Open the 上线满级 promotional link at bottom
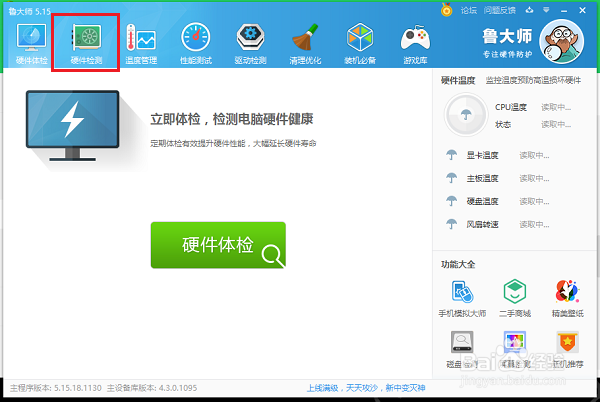Image resolution: width=600 pixels, height=402 pixels. [366, 388]
